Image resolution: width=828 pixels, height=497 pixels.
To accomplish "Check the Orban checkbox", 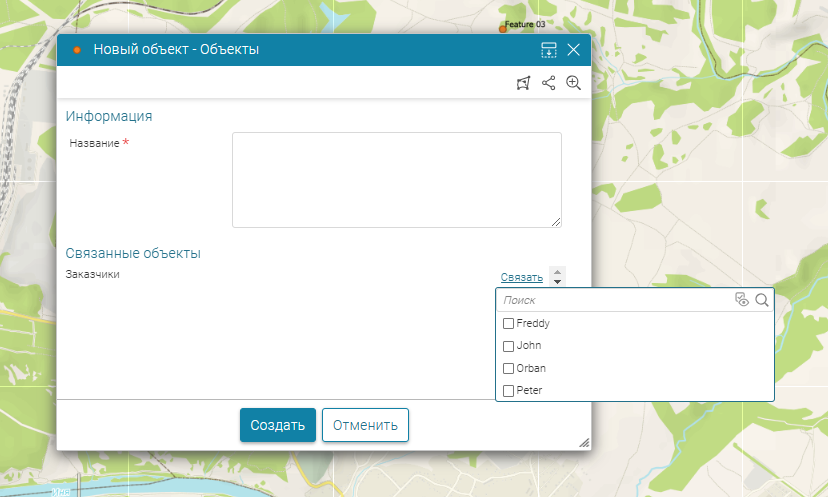I will (508, 368).
